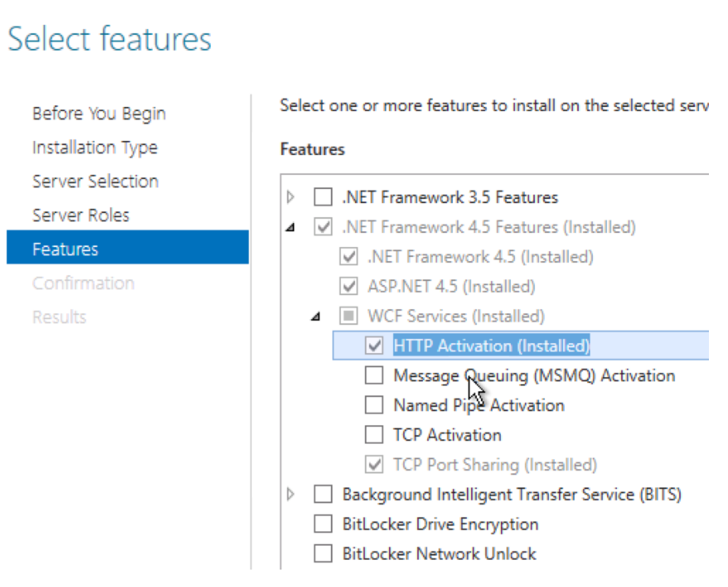Select the Features step in sidebar
This screenshot has height=587, width=728.
(66, 250)
